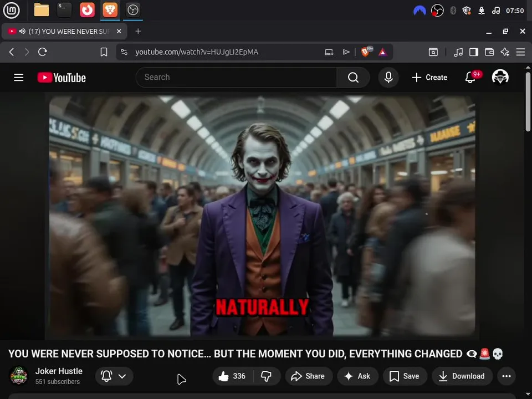Screen dimensions: 532x399
Task: Click the youtube.com address bar
Action: coord(197,52)
